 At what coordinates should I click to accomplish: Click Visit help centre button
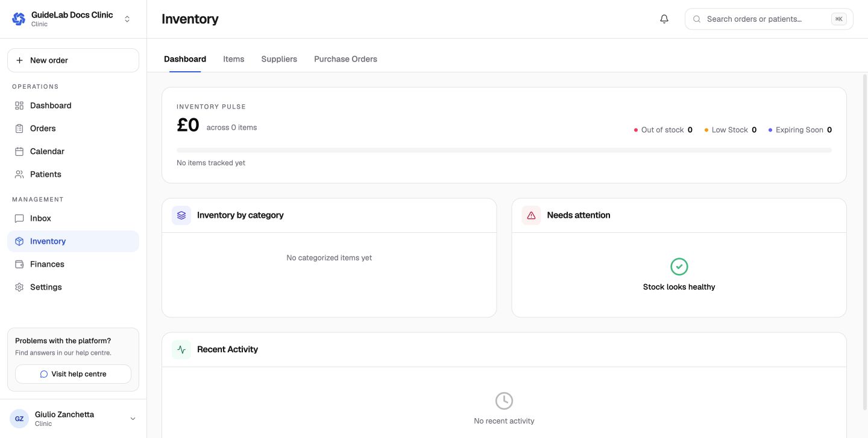click(x=73, y=374)
